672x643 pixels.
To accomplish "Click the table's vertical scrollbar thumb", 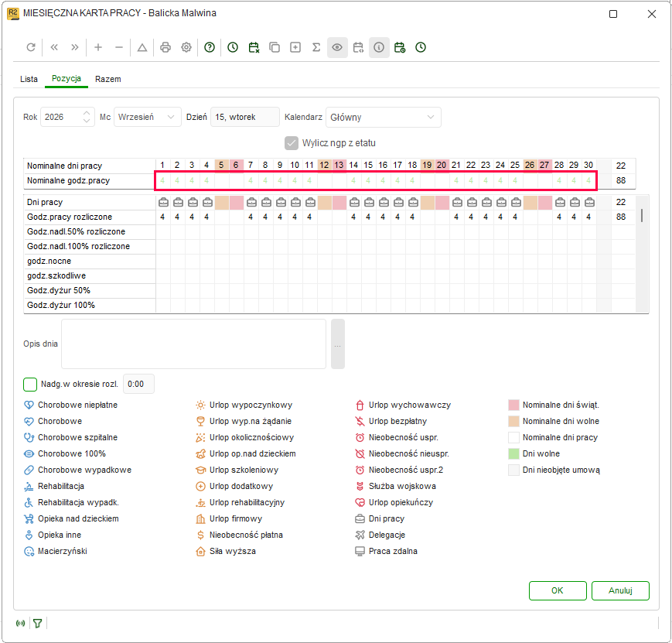I will point(642,215).
